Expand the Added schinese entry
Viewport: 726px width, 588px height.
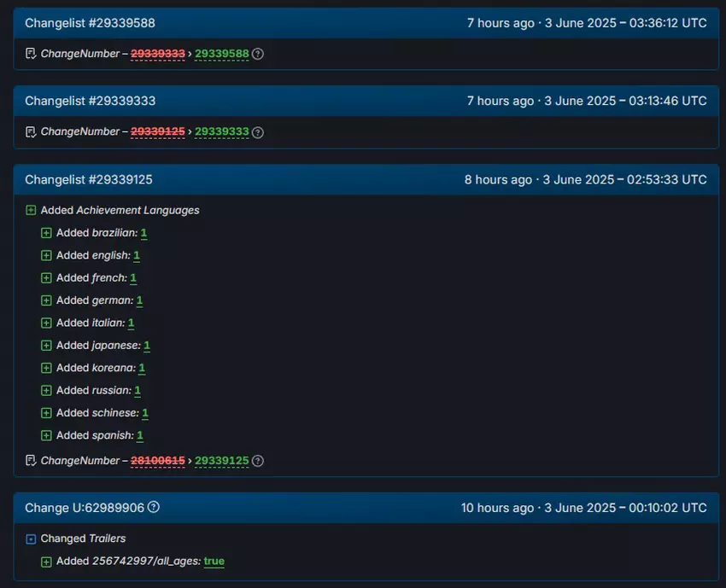(46, 413)
